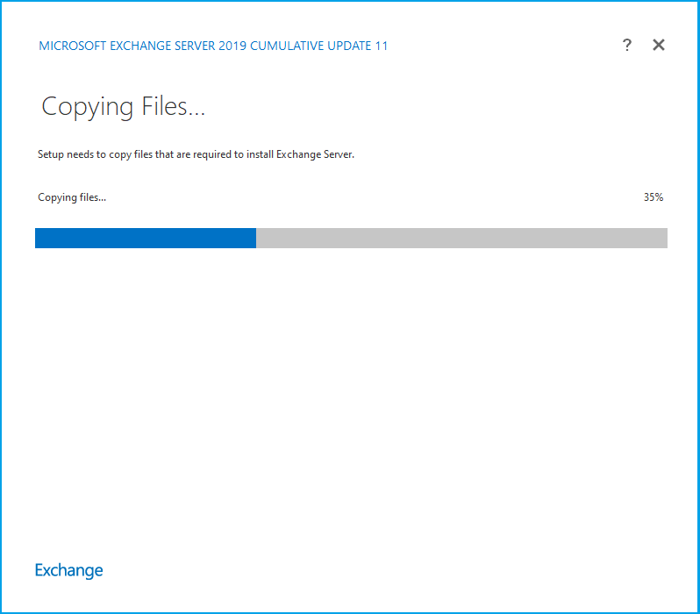
Task: Click "CUMULATIVE UPDATE 11" in the title
Action: (x=319, y=46)
